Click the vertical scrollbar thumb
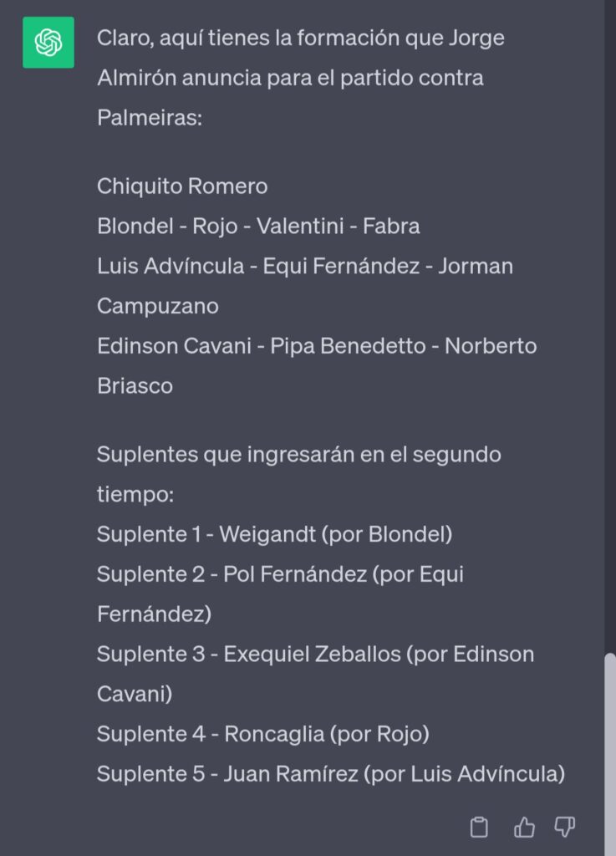 [x=610, y=753]
